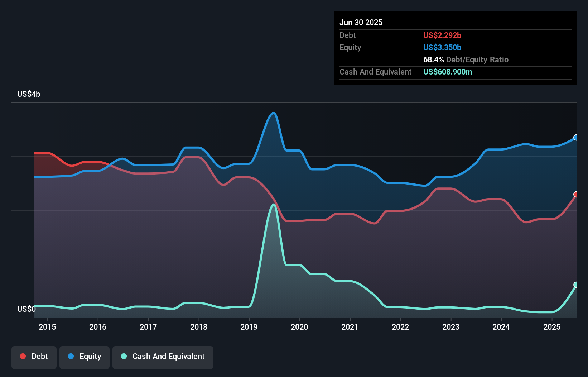This screenshot has height=377, width=588.
Task: Select the red Debt legend dot
Action: click(x=23, y=356)
